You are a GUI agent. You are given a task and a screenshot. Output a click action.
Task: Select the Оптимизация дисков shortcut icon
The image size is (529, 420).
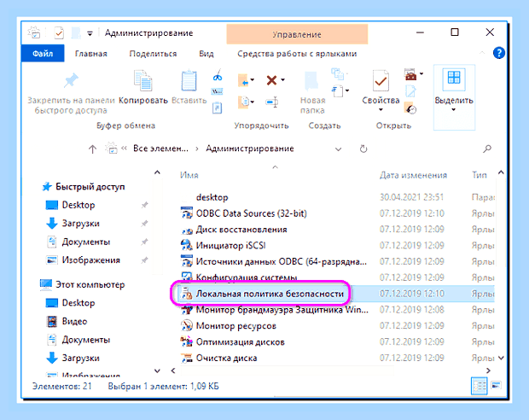187,342
